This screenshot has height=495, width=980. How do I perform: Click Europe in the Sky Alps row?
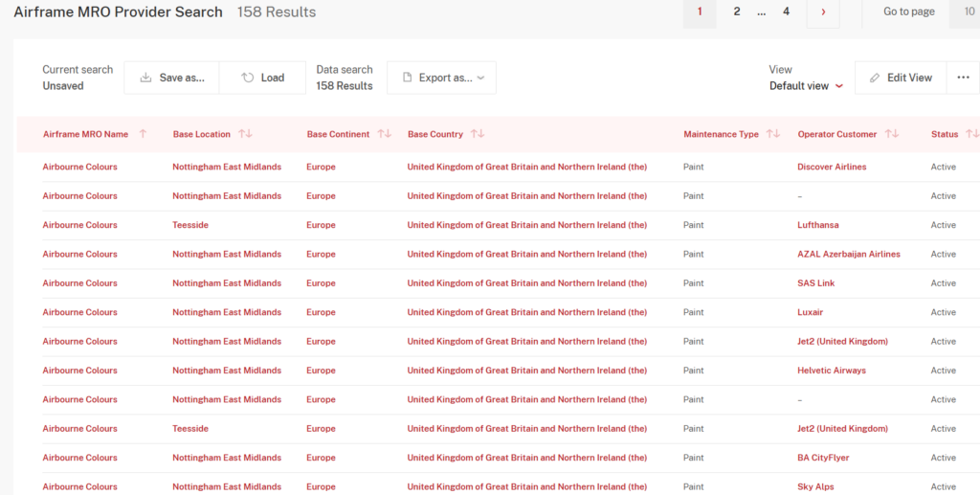pos(321,487)
